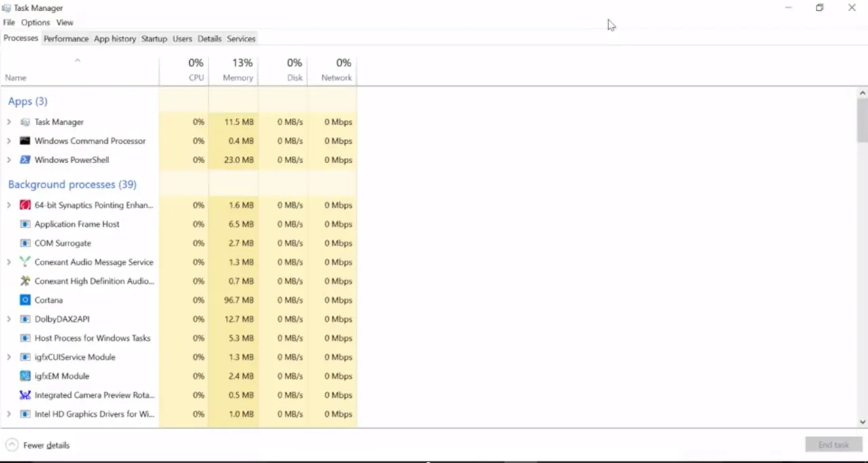Click the Windows Command Processor icon
This screenshot has height=463, width=868.
[x=25, y=141]
